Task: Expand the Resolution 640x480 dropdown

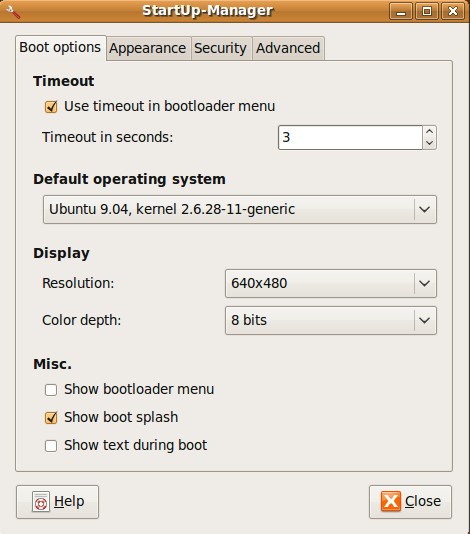Action: pos(331,283)
